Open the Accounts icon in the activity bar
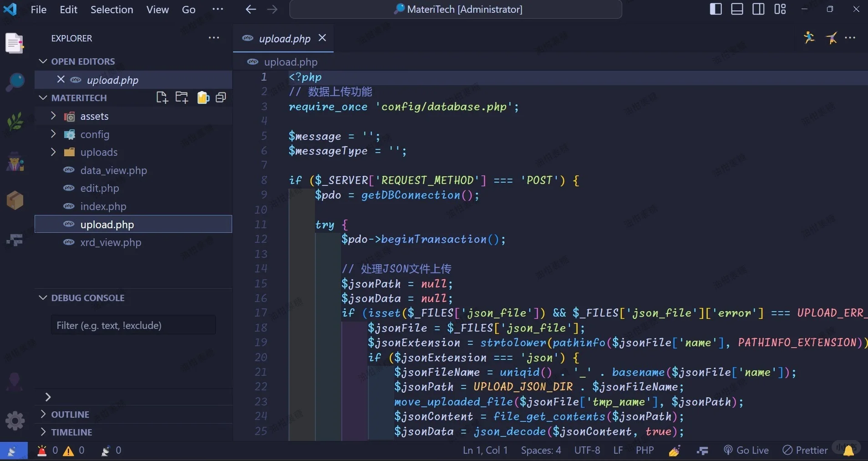 pyautogui.click(x=15, y=382)
